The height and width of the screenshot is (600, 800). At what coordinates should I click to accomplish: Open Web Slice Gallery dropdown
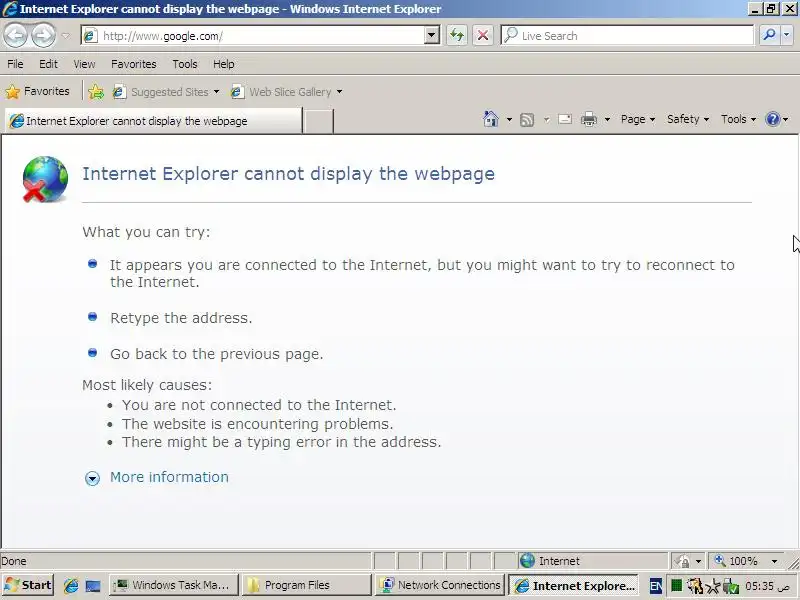pyautogui.click(x=287, y=92)
